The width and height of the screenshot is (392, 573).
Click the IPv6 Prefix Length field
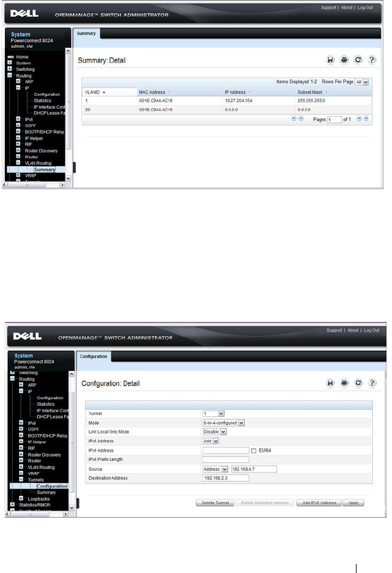pos(226,460)
